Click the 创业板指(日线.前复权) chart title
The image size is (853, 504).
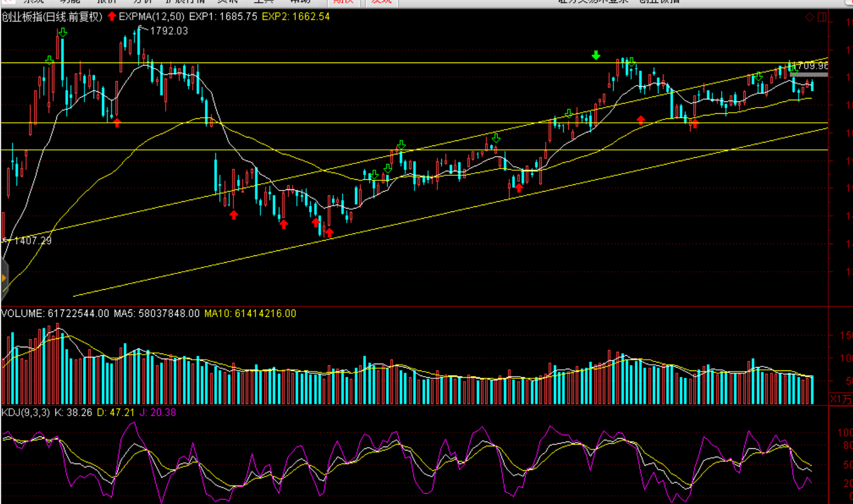coord(52,17)
